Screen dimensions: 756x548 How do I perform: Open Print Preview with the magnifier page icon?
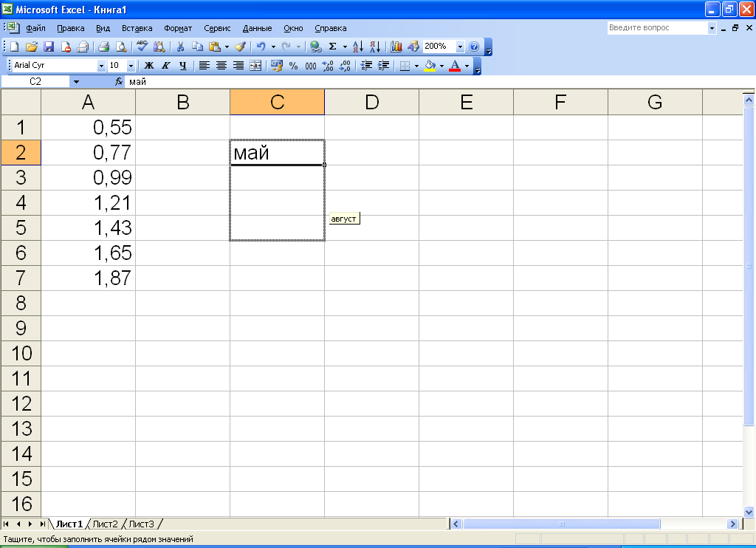[121, 47]
